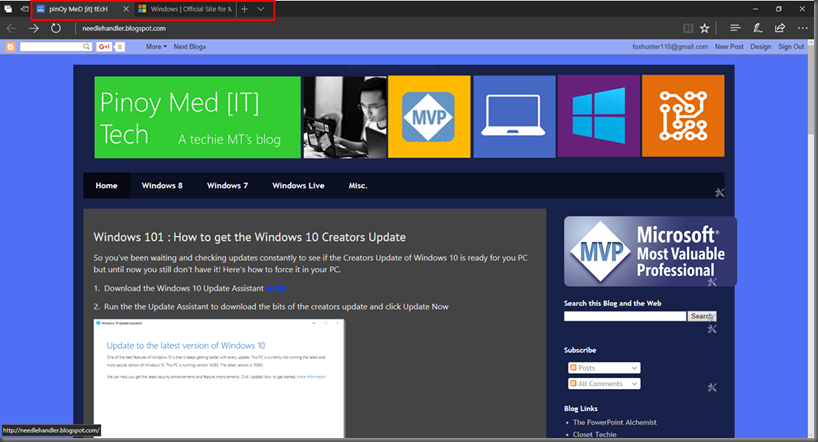
Task: Refresh the page with the reload icon
Action: click(x=55, y=28)
